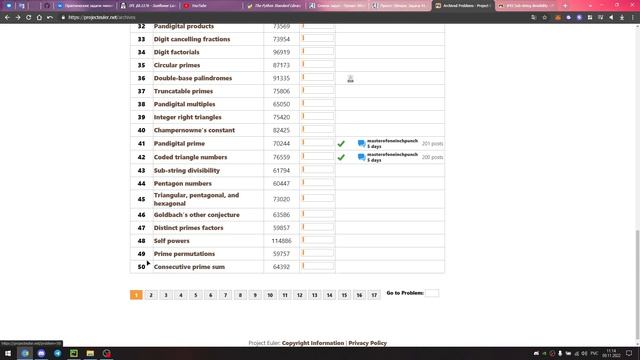Click the bookmark star in address bar
Viewport: 640px width, 360px height.
[544, 18]
